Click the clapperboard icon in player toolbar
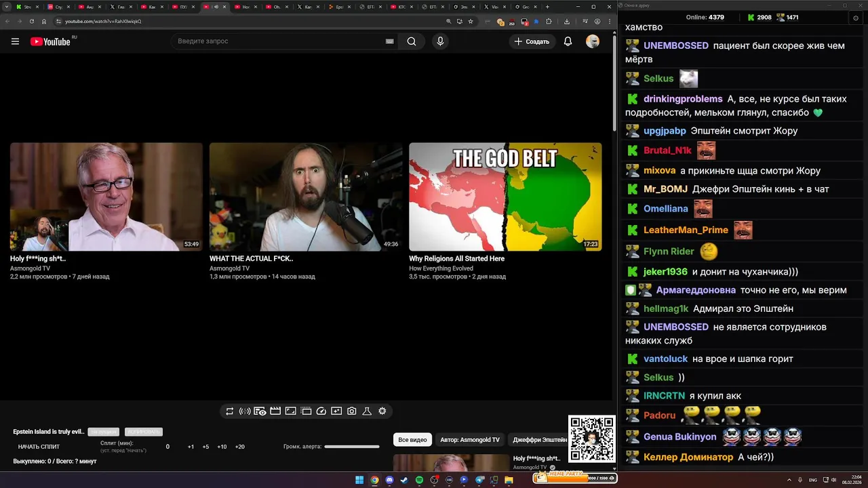Screen dimensions: 868x488 click(275, 411)
